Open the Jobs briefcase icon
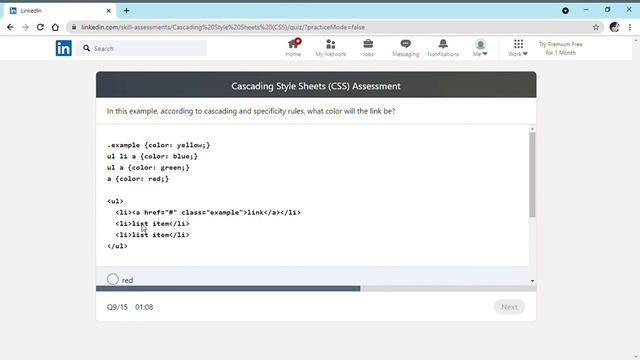This screenshot has width=640, height=360. (x=368, y=44)
